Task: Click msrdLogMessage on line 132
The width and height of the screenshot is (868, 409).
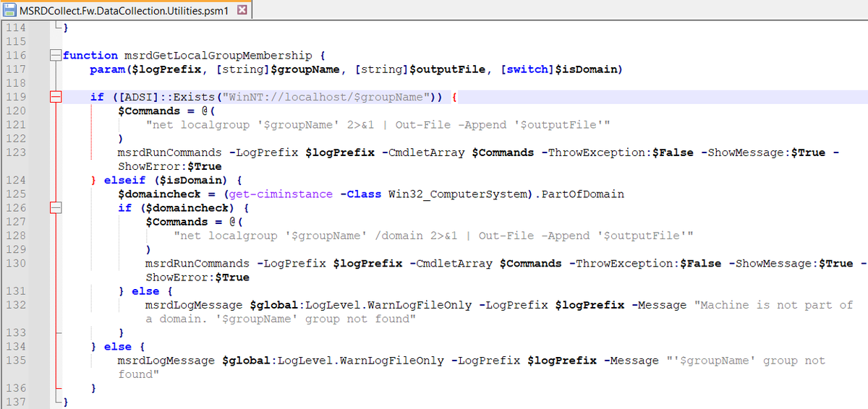Action: 194,305
